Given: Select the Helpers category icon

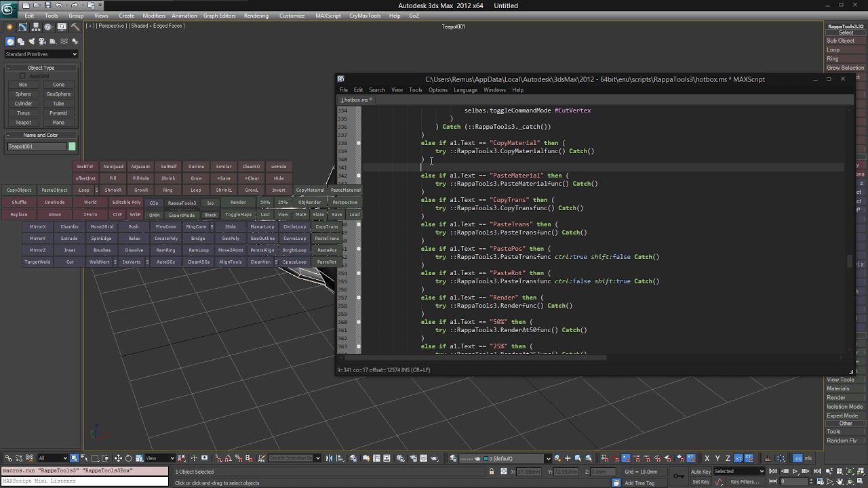Looking at the screenshot, I should coord(53,41).
